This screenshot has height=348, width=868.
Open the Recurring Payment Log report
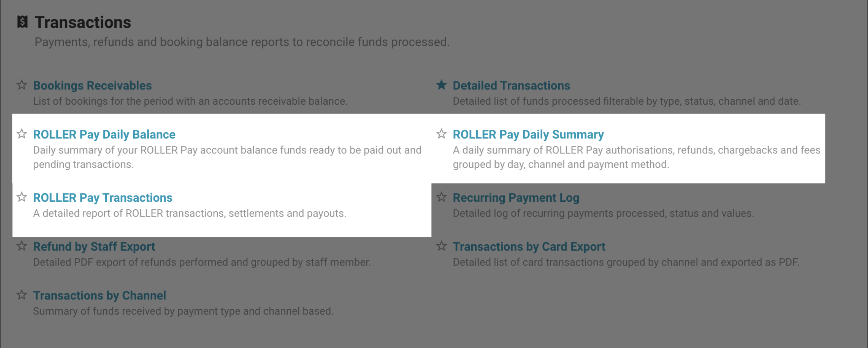516,198
